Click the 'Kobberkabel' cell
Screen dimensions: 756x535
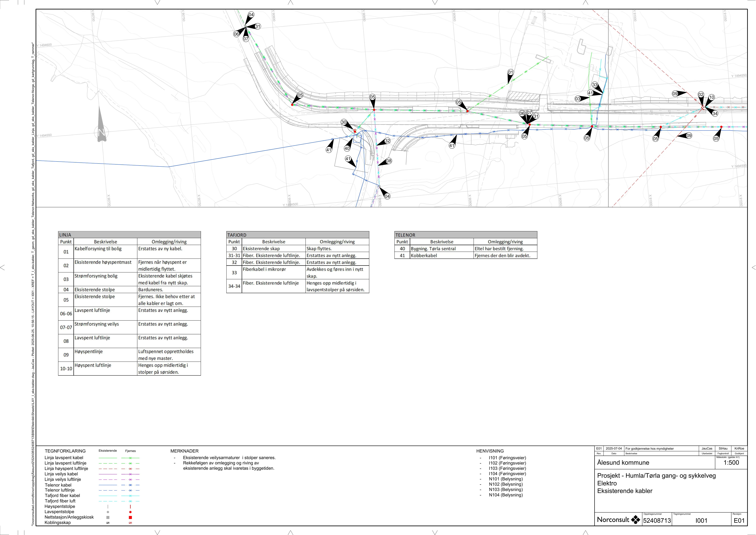tap(442, 255)
